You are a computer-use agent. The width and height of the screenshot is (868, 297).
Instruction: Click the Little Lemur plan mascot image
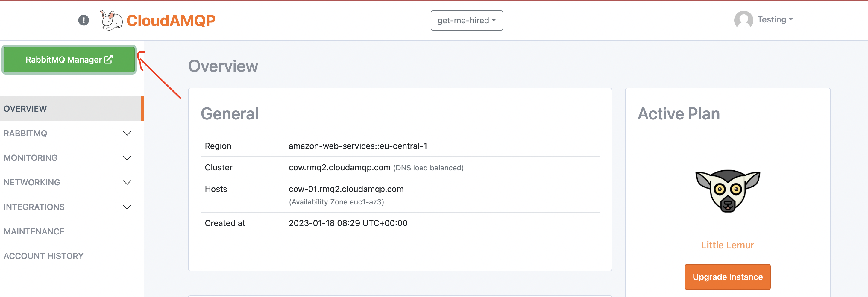pyautogui.click(x=728, y=190)
